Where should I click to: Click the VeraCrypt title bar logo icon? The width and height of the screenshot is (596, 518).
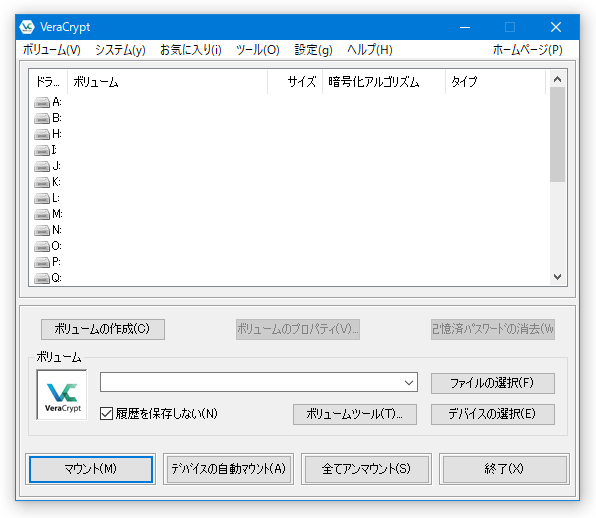27,27
